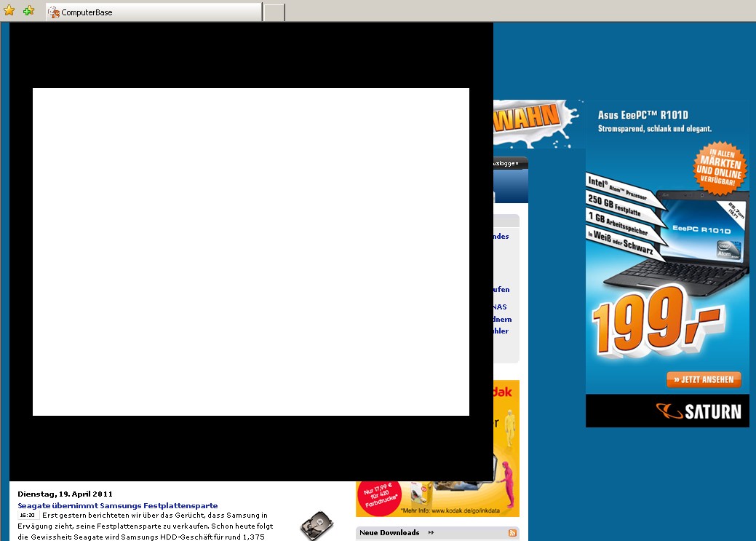Open the Favorites star icon
This screenshot has width=756, height=541.
[9, 10]
